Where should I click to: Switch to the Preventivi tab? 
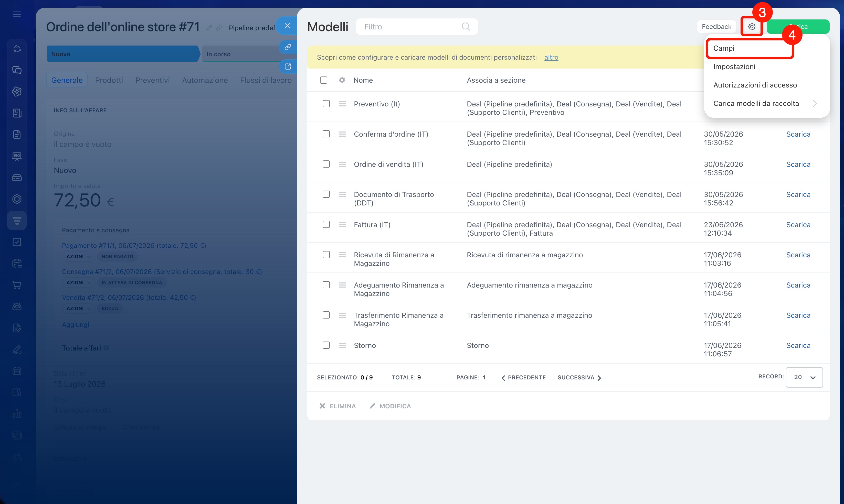click(x=152, y=80)
